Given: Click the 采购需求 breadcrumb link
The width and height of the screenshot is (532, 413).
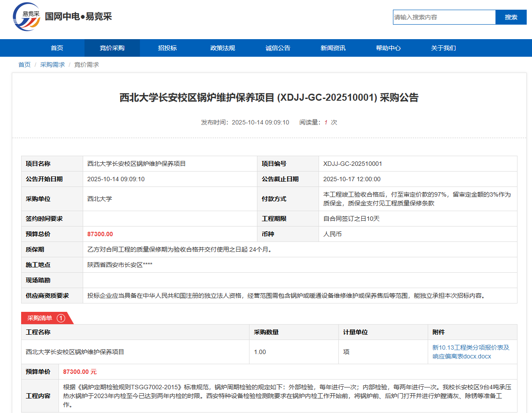Looking at the screenshot, I should [x=52, y=65].
